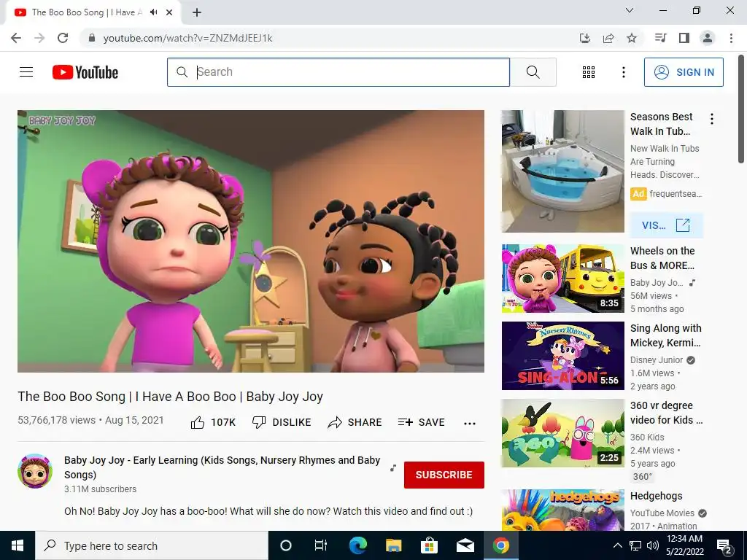The image size is (747, 560).
Task: Click the ad's VISIT button
Action: 666,225
